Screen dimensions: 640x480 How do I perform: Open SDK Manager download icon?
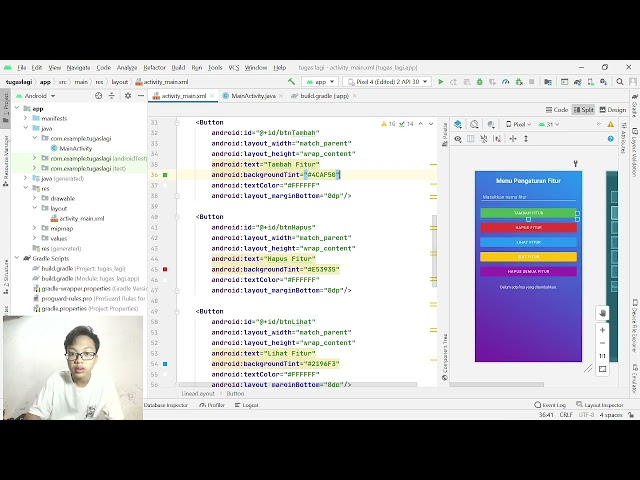(x=603, y=82)
